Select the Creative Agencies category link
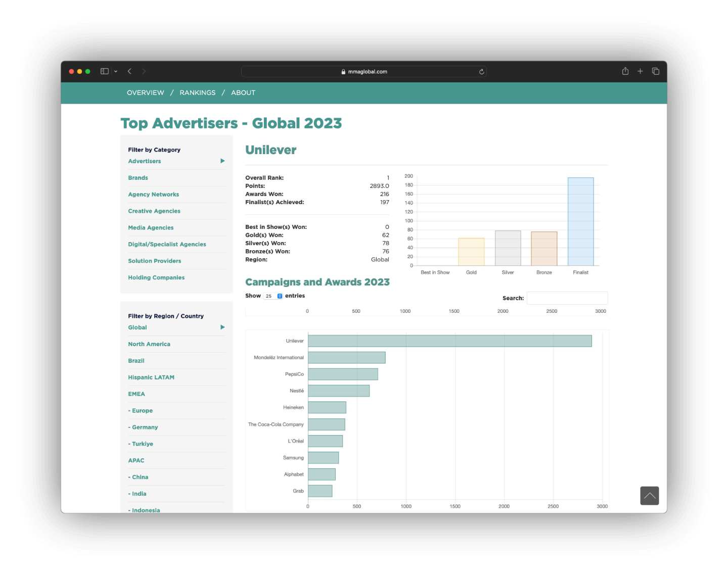 (154, 211)
